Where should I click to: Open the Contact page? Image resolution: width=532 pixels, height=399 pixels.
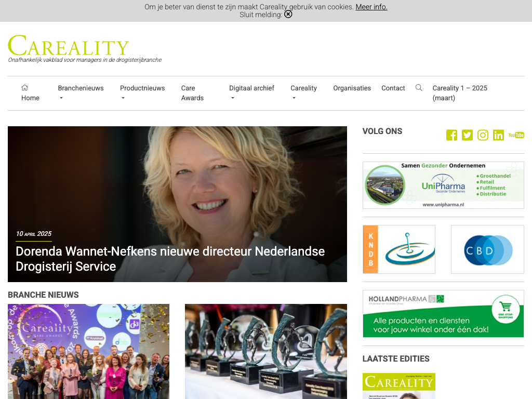point(393,88)
